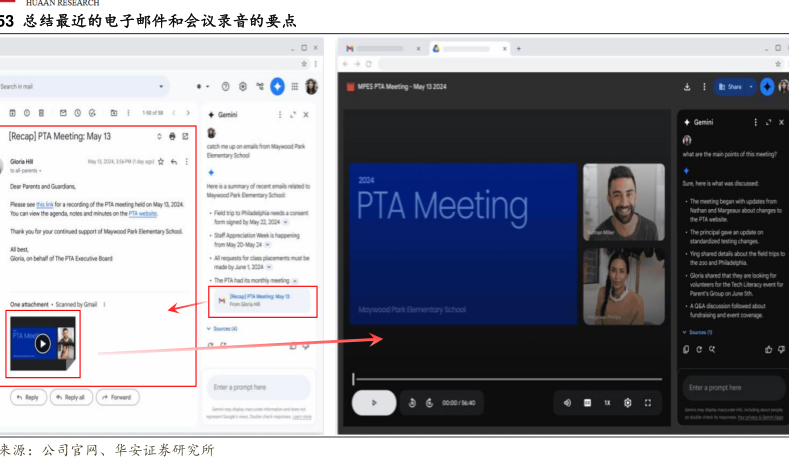Forward the PTA recap email
This screenshot has height=463, width=789.
pos(117,397)
